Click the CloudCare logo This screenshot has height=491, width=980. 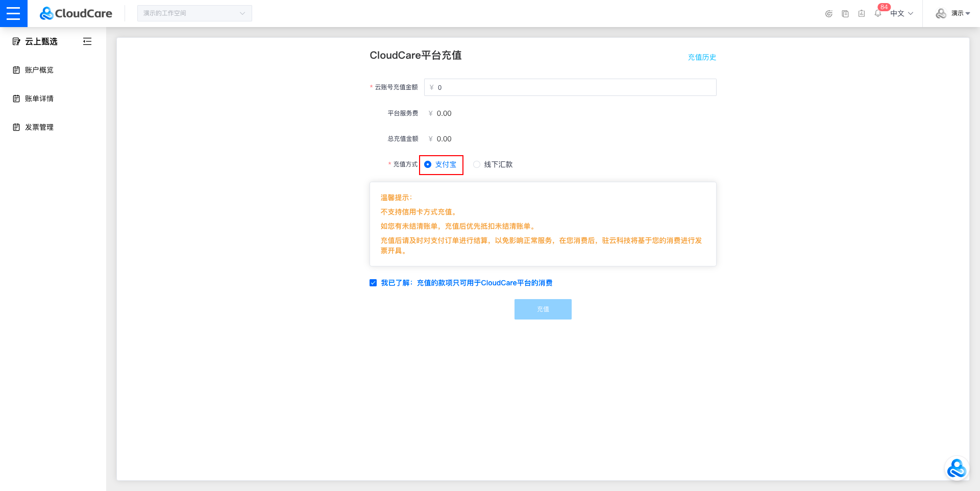[x=76, y=13]
